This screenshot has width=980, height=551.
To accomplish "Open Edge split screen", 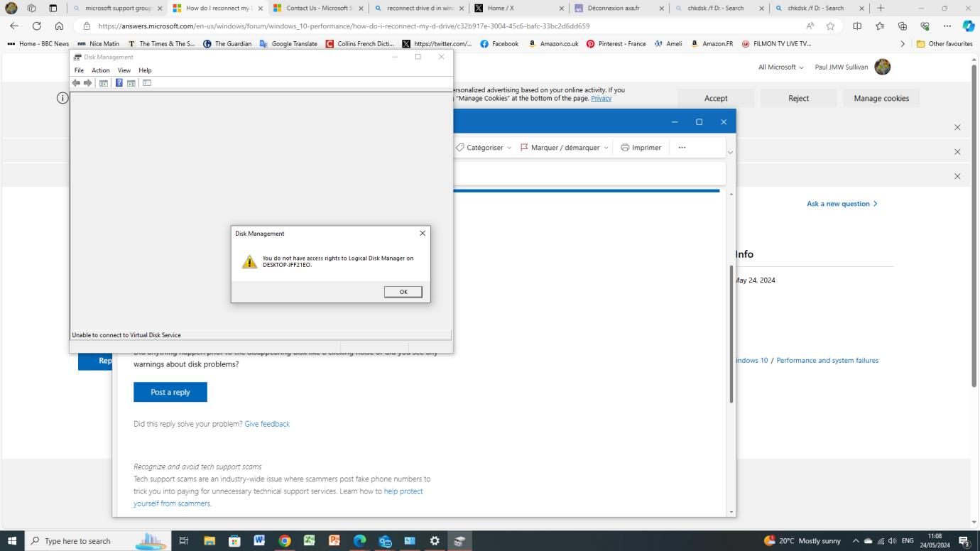I will coord(857,26).
